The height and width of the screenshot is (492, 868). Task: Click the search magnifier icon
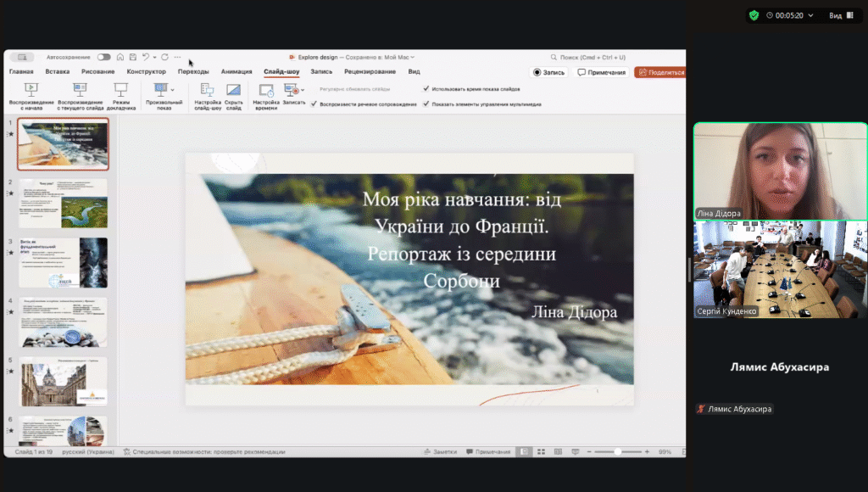click(x=554, y=57)
